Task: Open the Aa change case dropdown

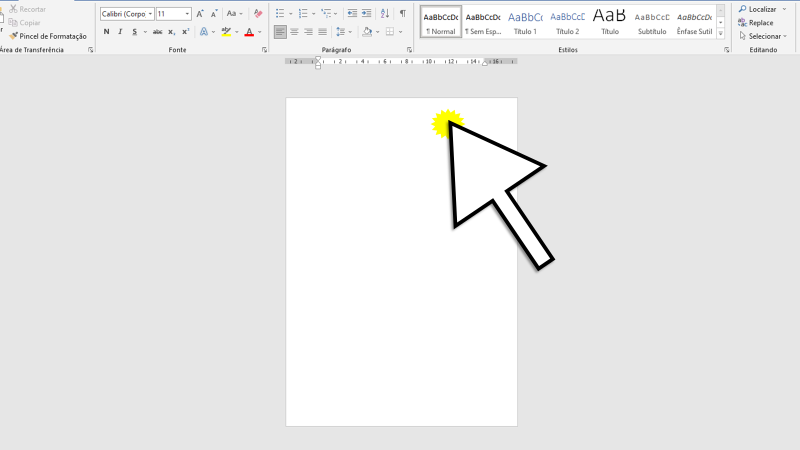Action: [234, 14]
